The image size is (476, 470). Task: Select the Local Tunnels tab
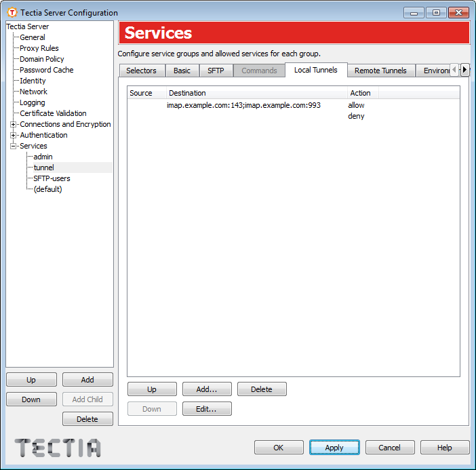coord(316,70)
